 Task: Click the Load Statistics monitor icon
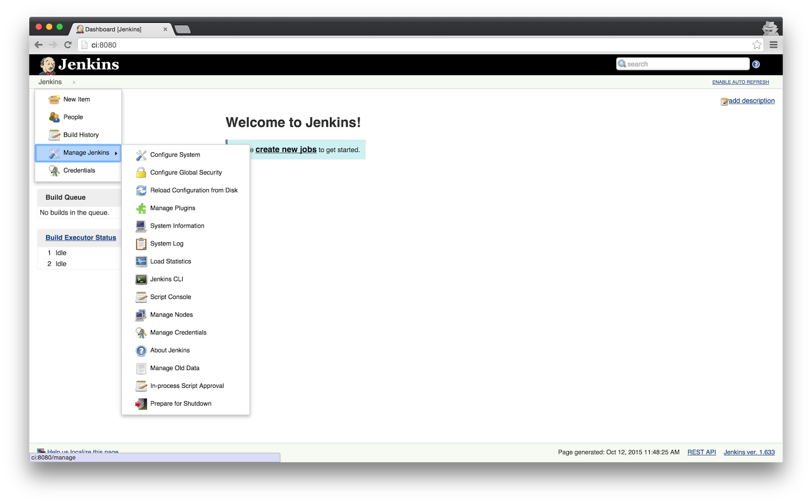(x=141, y=262)
